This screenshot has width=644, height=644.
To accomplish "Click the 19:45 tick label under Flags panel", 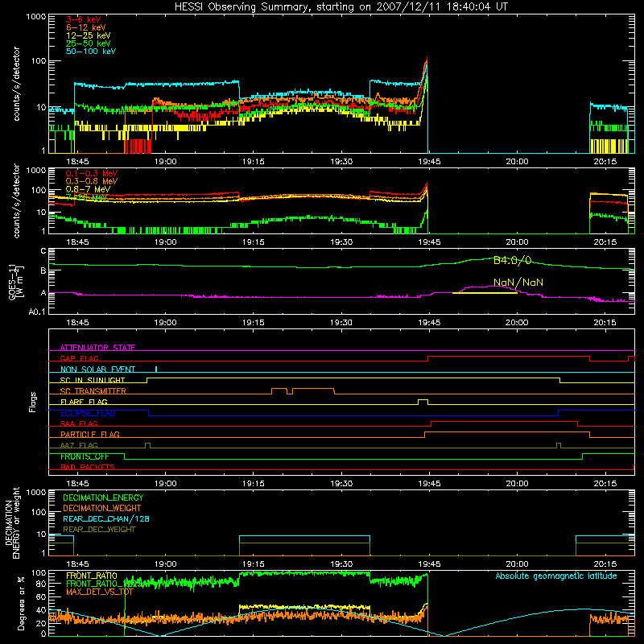I will (x=429, y=484).
